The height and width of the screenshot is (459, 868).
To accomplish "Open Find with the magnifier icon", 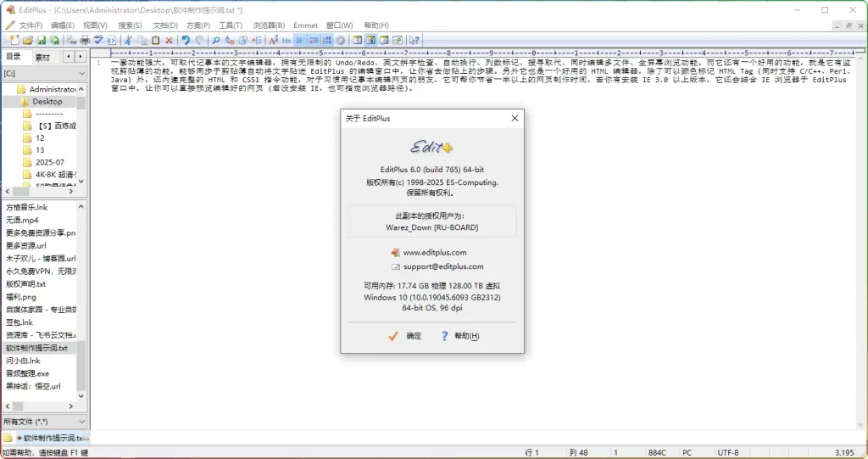I will [x=216, y=40].
